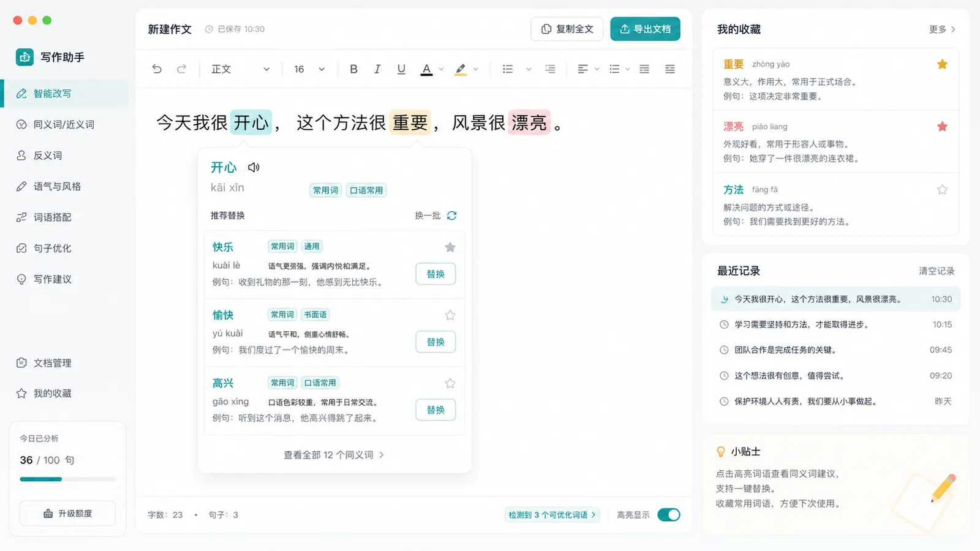Open recent record 学习需要坚持和方法
The width and height of the screenshot is (980, 551).
click(x=835, y=325)
